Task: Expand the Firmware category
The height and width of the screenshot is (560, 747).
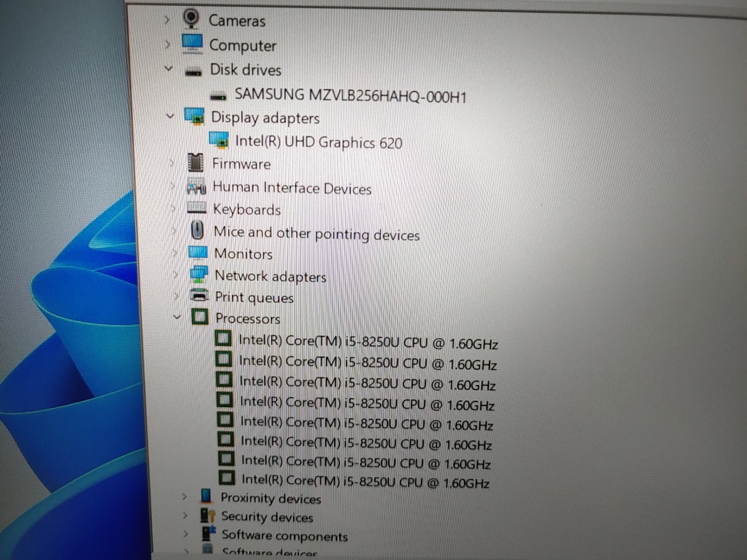Action: pyautogui.click(x=172, y=163)
